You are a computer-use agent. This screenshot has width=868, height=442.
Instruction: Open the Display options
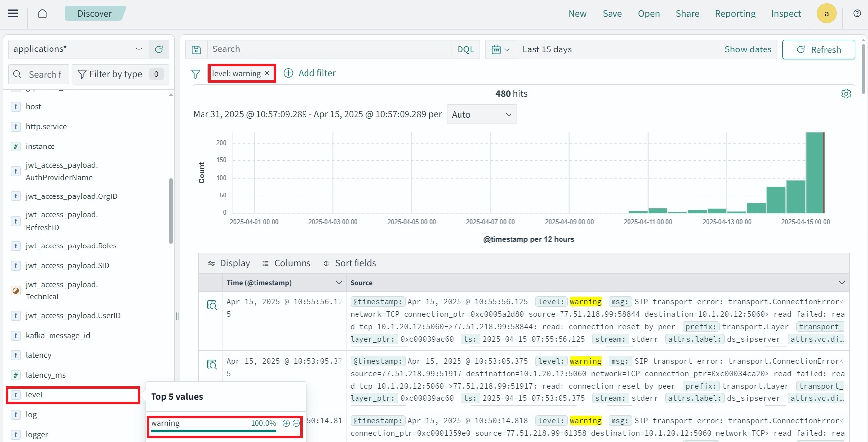coord(229,263)
